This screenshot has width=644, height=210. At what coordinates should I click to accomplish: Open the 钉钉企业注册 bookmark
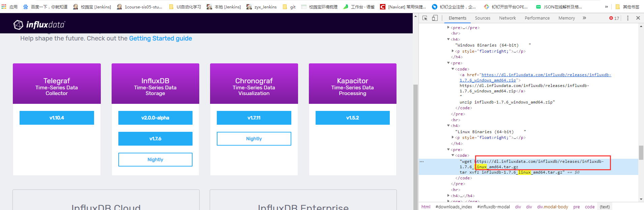(x=454, y=7)
